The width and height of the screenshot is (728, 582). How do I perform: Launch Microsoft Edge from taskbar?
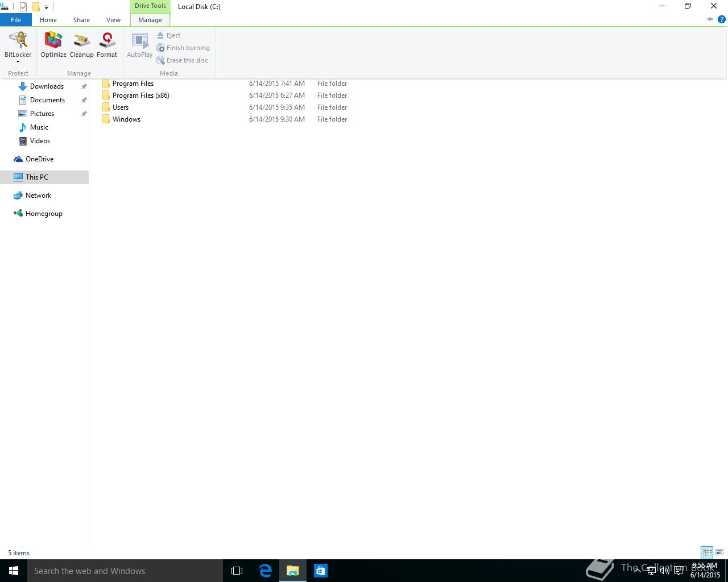click(265, 571)
